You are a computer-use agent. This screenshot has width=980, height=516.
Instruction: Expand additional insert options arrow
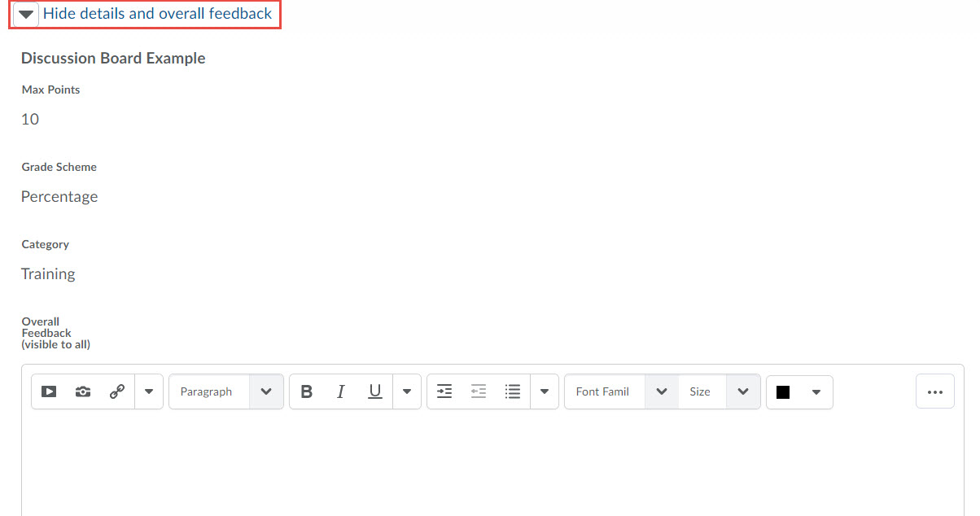coord(149,391)
